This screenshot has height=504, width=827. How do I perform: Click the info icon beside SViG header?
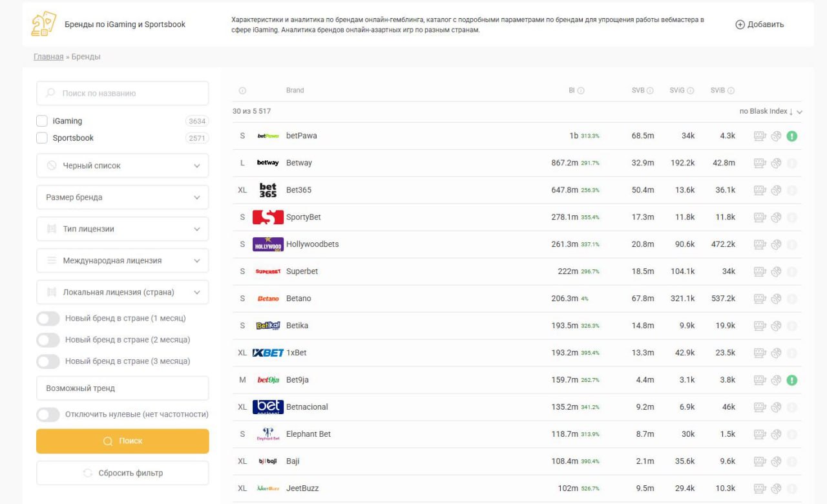[691, 91]
